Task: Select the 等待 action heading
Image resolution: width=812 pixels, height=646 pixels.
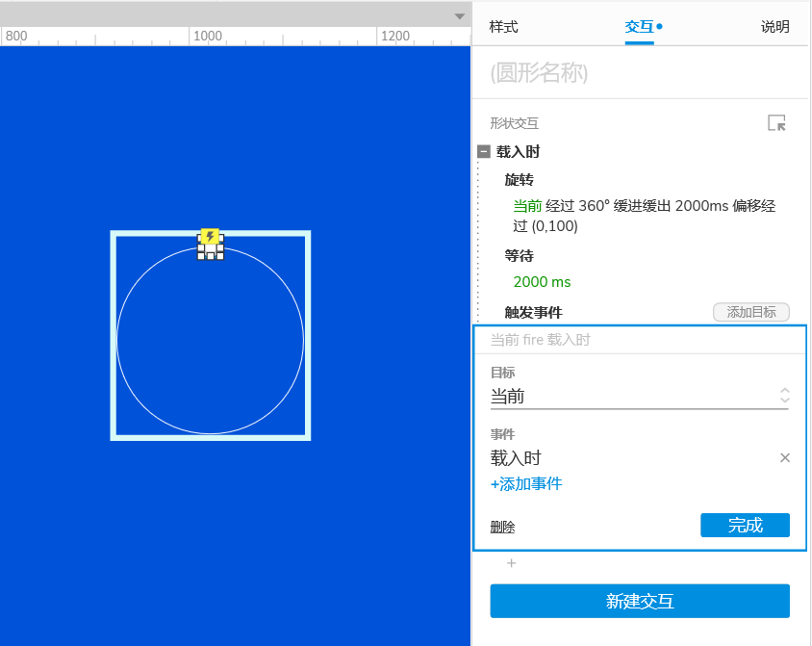Action: pos(519,255)
